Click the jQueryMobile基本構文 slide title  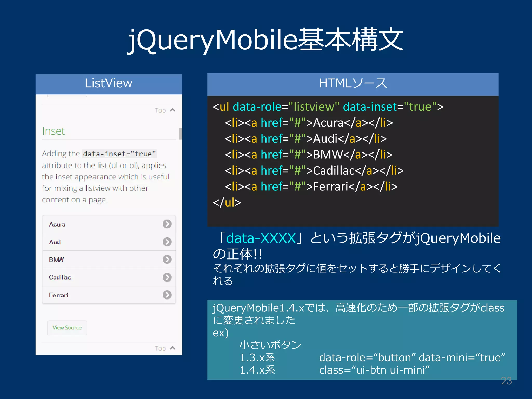(x=265, y=40)
